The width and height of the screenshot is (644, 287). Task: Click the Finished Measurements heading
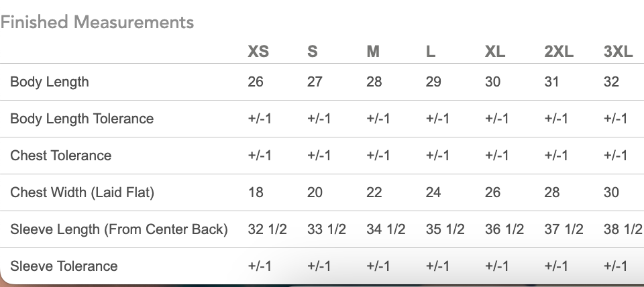click(97, 22)
